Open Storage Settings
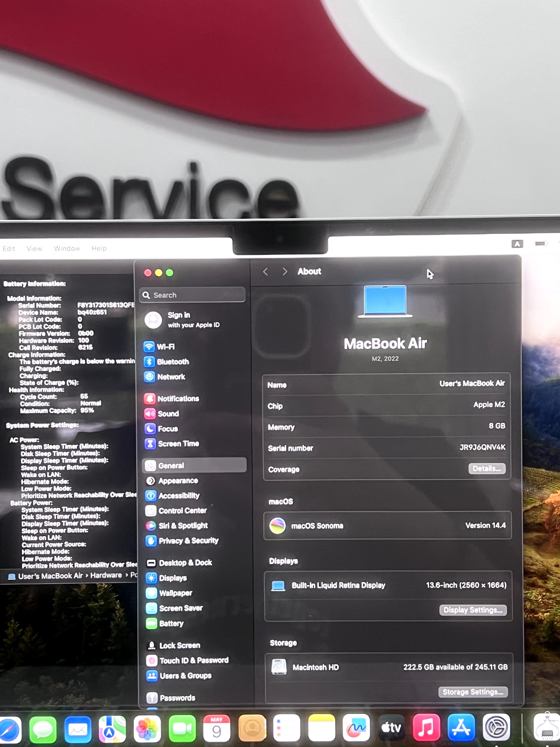 [x=473, y=692]
